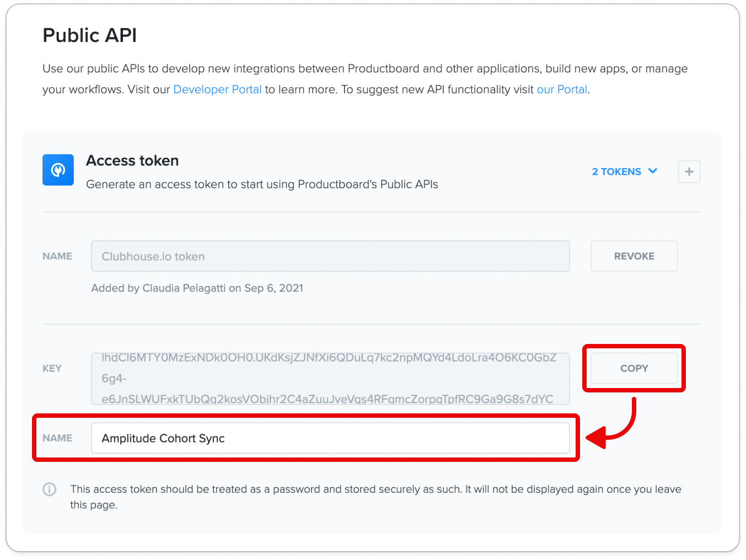
Task: Click the info icon beside password warning
Action: [50, 489]
